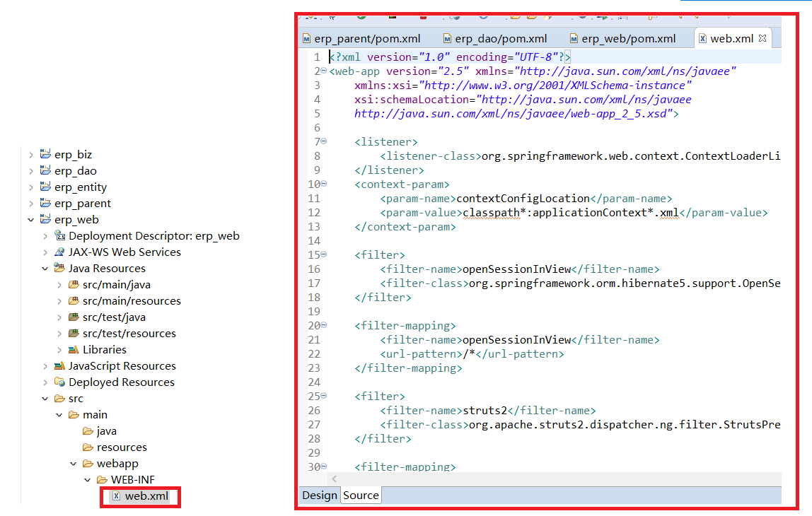
Task: Expand the erp_entity project node
Action: pyautogui.click(x=31, y=187)
